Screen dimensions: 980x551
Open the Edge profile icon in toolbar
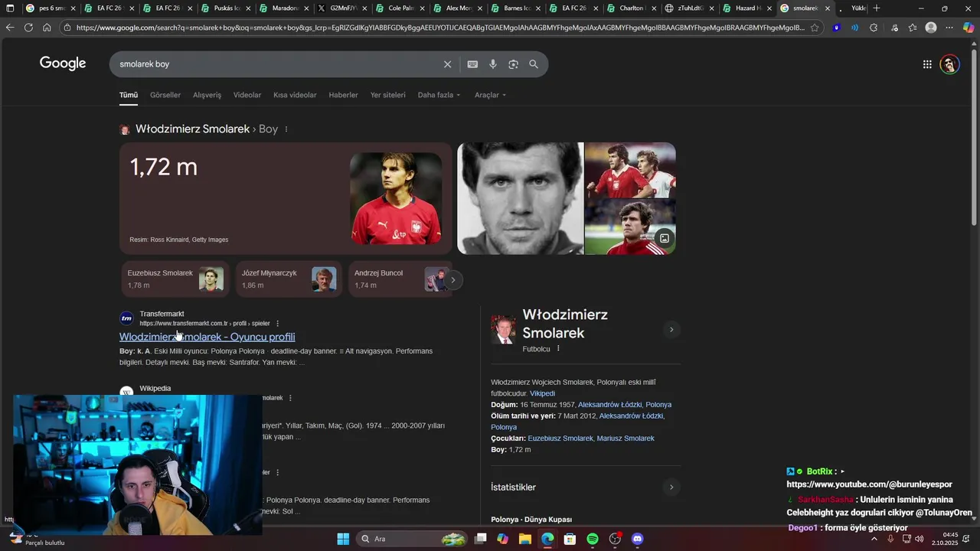coord(931,28)
